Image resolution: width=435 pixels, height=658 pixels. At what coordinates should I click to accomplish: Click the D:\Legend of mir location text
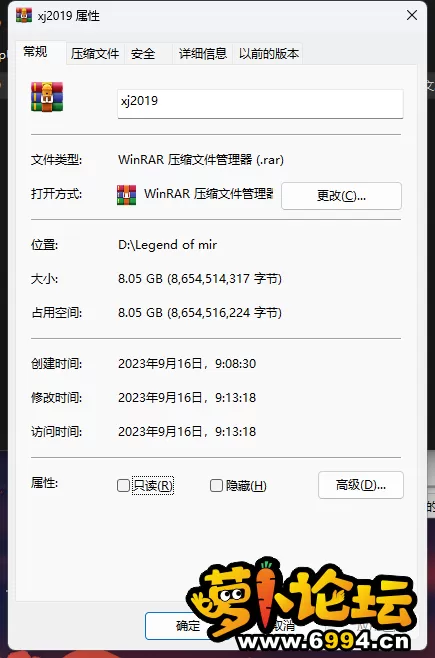coord(167,245)
